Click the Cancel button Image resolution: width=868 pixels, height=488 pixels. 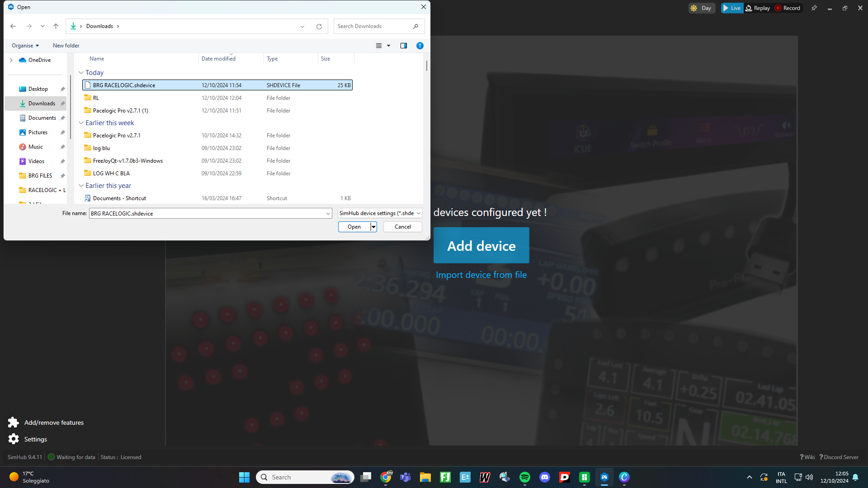point(403,227)
